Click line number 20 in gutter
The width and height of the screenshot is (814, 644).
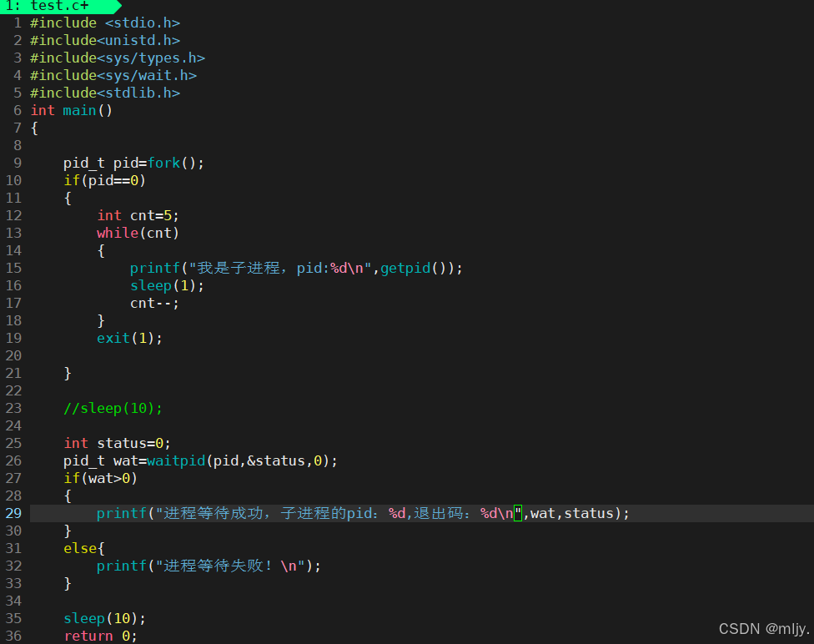tap(13, 355)
